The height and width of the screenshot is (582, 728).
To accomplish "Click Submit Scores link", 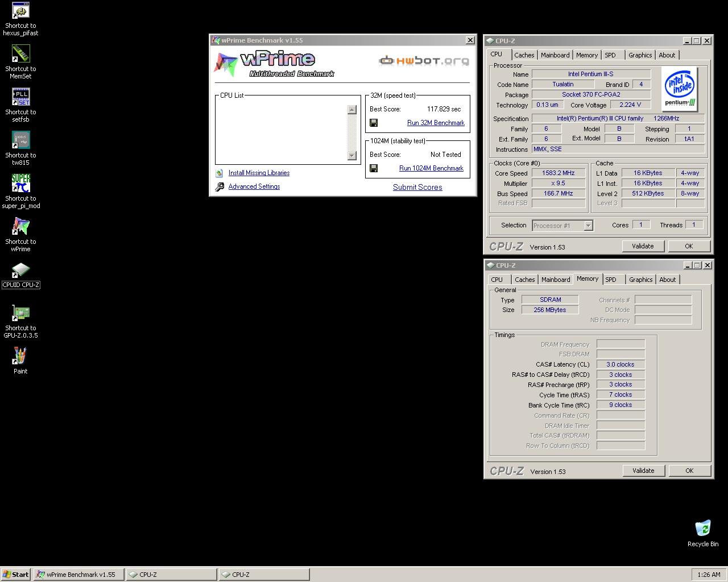I will pyautogui.click(x=417, y=187).
